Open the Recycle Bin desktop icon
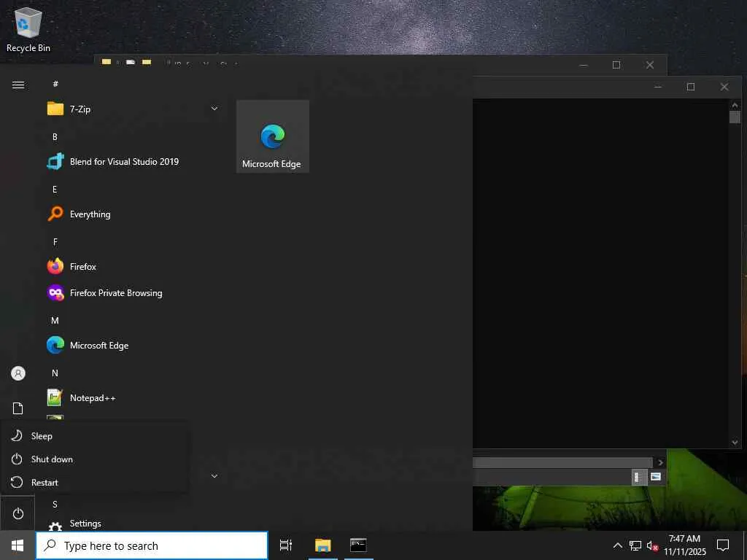Screen dimensions: 747x560 [x=28, y=29]
